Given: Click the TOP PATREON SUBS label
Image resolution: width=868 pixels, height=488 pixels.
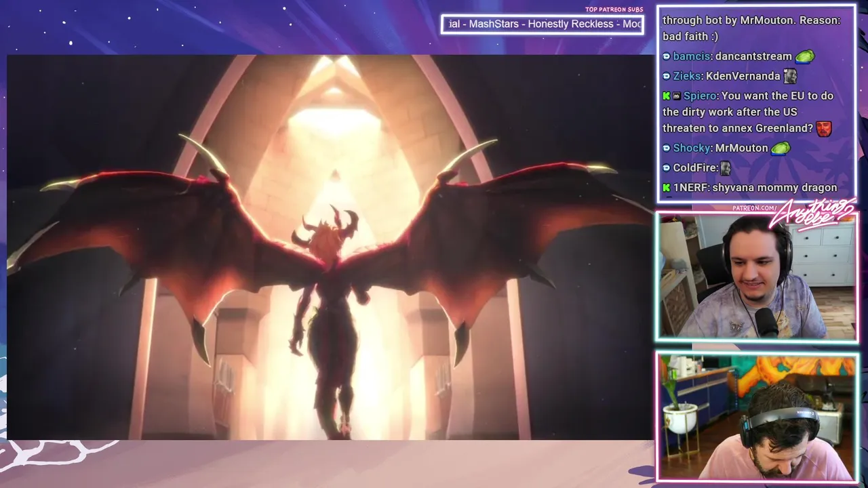Looking at the screenshot, I should tap(614, 9).
